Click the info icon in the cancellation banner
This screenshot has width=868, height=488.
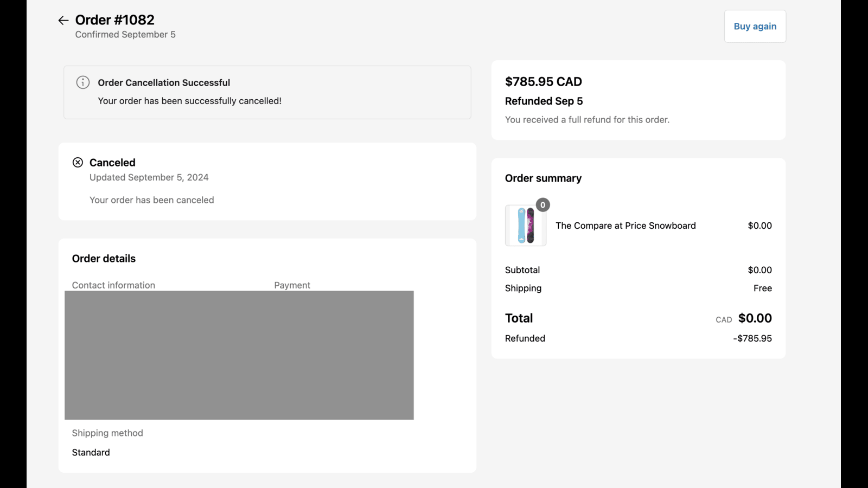(82, 82)
